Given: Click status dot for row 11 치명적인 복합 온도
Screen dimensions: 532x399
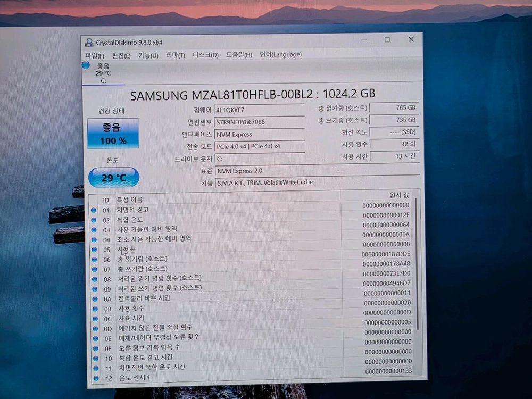Looking at the screenshot, I should (x=96, y=368).
